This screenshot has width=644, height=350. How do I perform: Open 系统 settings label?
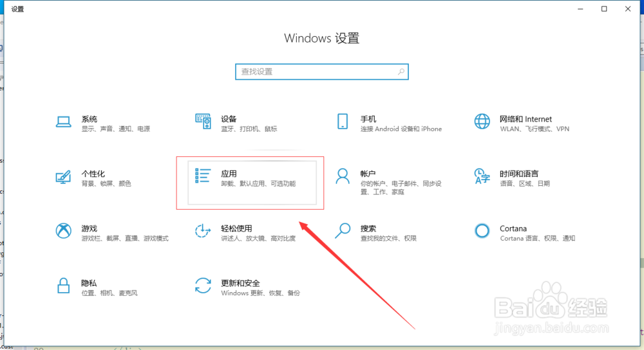(89, 119)
